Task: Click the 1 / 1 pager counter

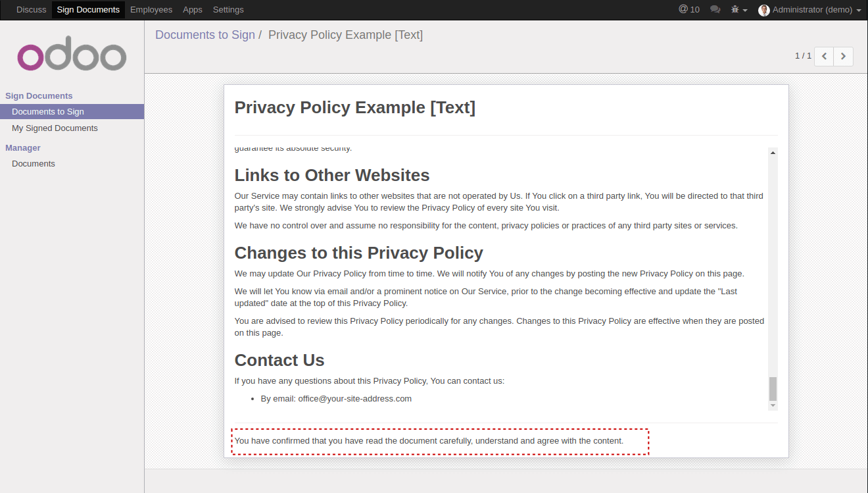Action: [x=803, y=56]
